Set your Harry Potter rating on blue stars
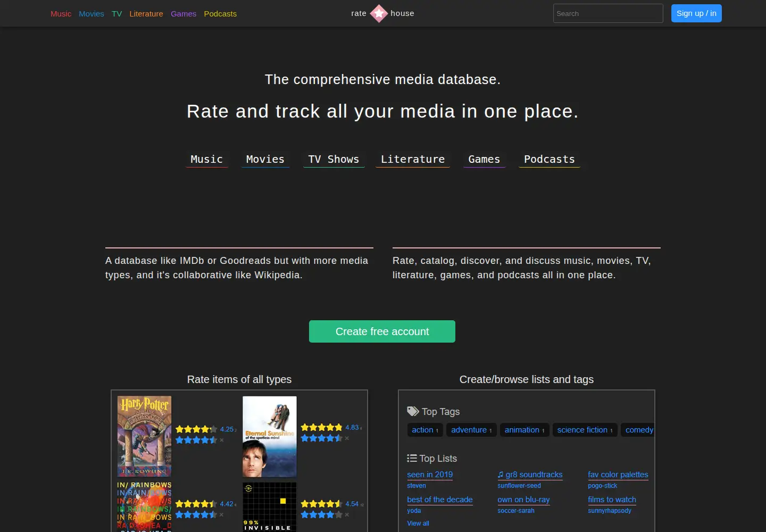The height and width of the screenshot is (532, 766). click(x=196, y=440)
